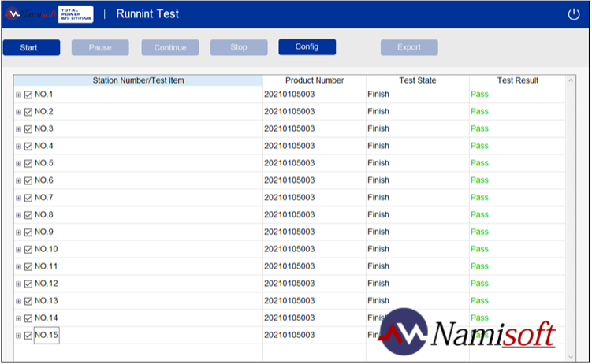Click the scrollbar up arrow
Viewport: 592px width, 364px height.
coord(571,80)
